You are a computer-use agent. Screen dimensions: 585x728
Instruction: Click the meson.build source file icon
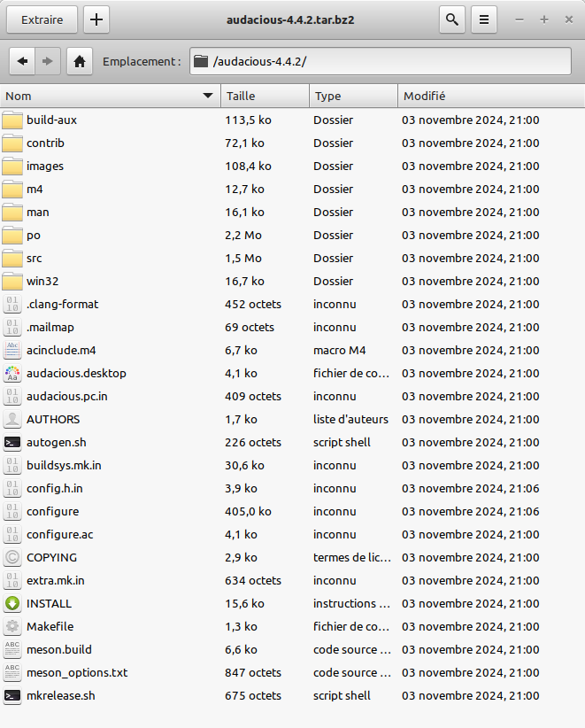(12, 649)
